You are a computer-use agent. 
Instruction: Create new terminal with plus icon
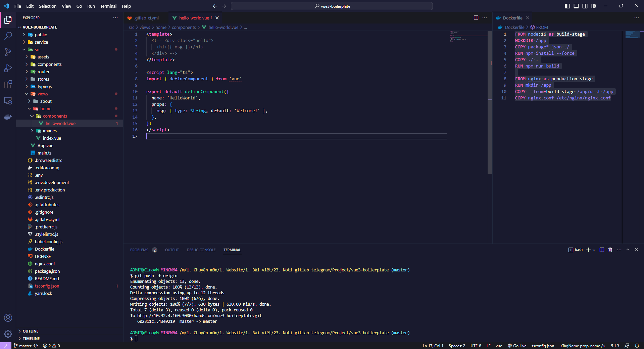[x=588, y=250]
